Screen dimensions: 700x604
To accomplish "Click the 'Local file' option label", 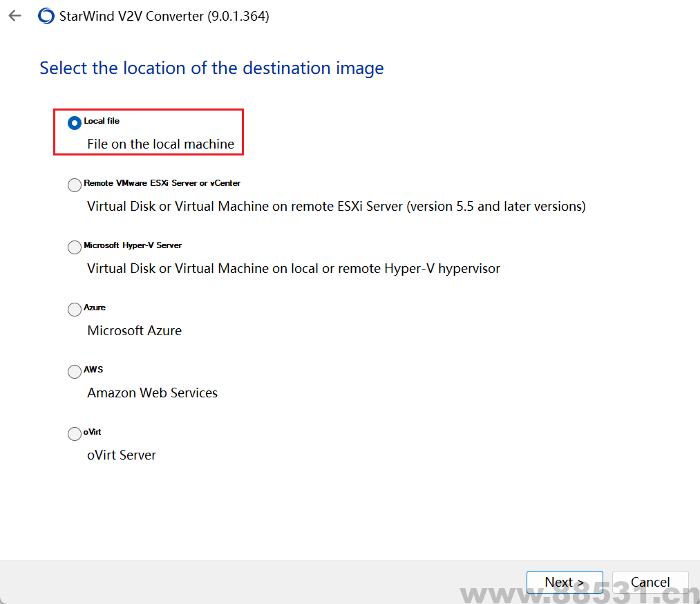I will point(102,121).
